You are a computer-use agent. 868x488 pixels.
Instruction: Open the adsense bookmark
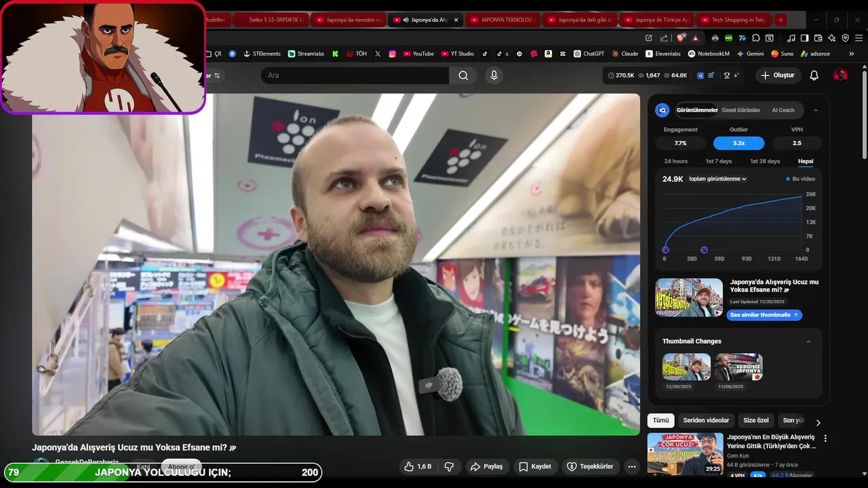coord(815,54)
